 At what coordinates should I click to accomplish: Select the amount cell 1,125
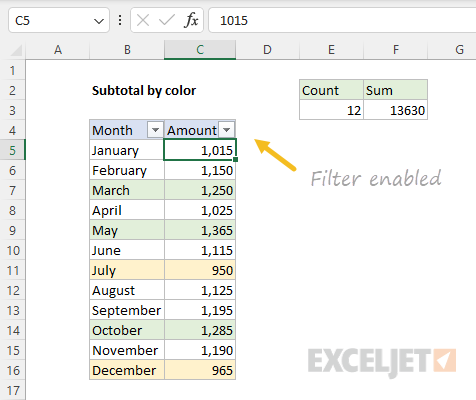click(x=200, y=290)
